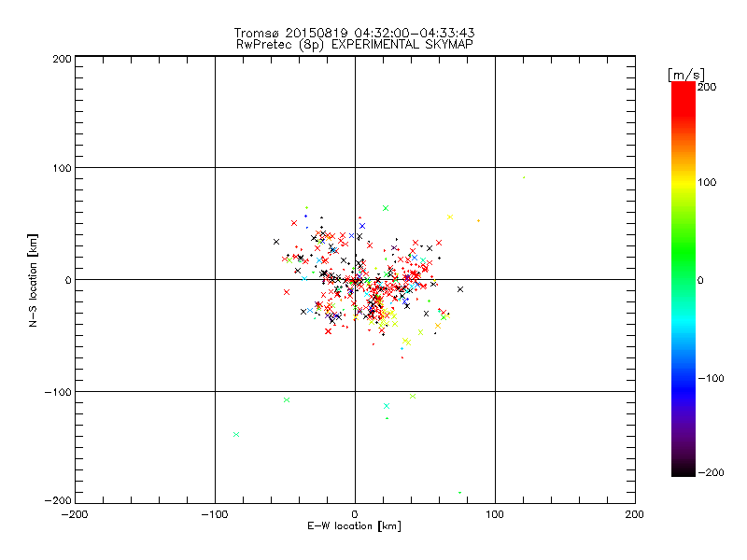Click the N-S axis tick label '100'
The height and width of the screenshot is (560, 747).
62,168
